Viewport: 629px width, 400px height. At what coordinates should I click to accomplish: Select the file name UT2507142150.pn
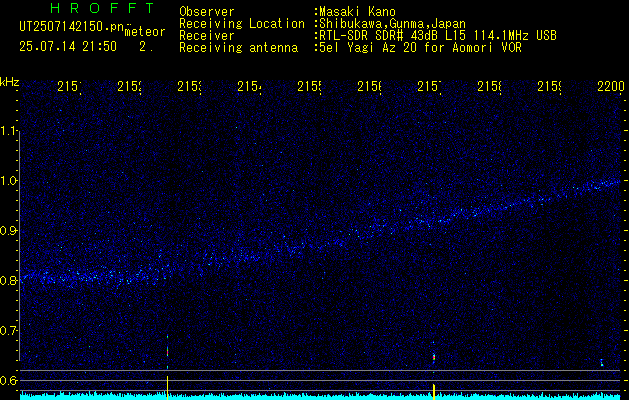click(x=72, y=27)
